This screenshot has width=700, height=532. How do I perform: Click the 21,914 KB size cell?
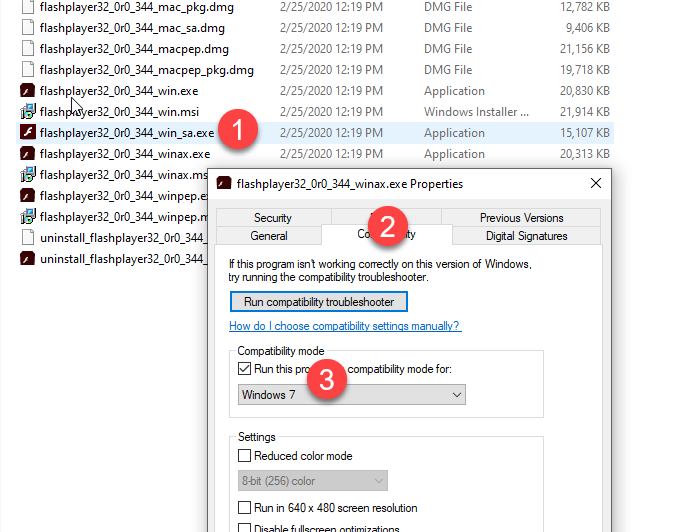pos(584,112)
